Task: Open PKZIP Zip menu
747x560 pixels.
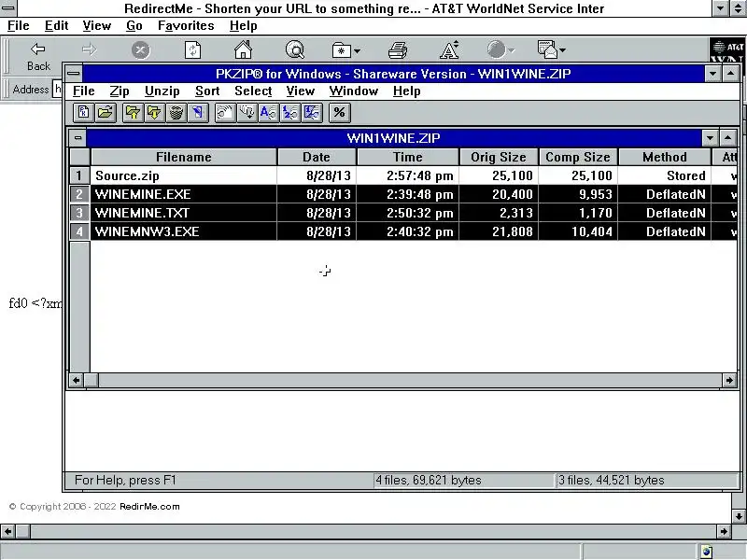Action: pos(120,91)
